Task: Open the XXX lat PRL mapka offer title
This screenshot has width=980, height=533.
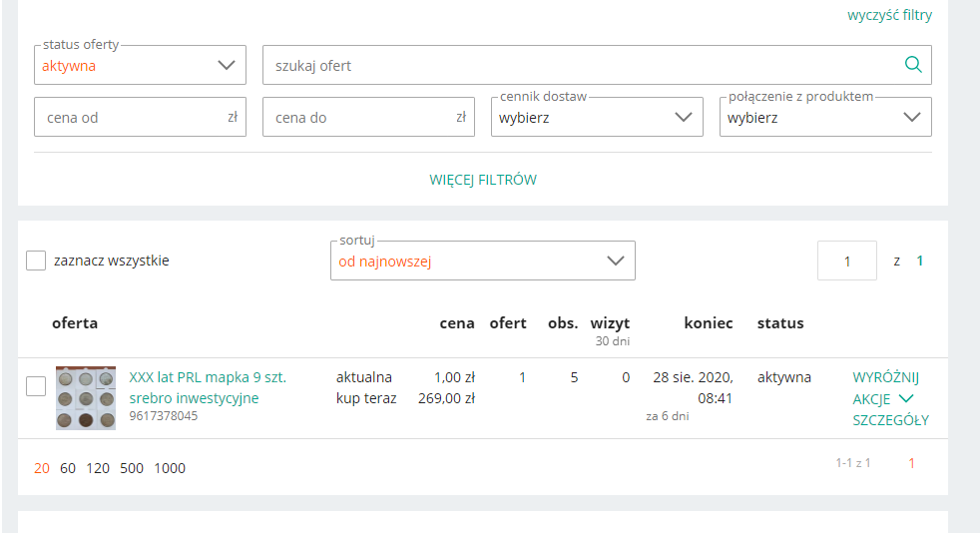Action: 208,387
